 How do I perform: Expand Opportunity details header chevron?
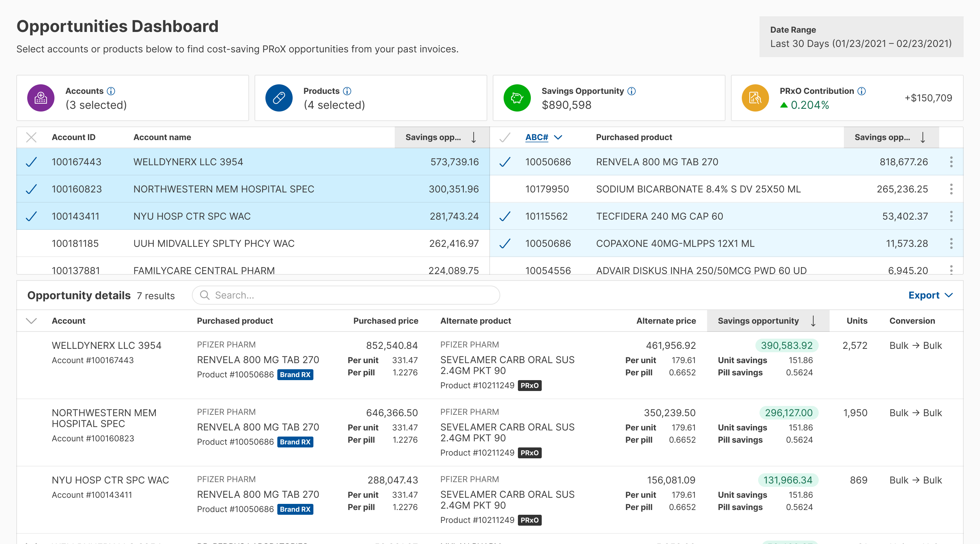coord(31,321)
